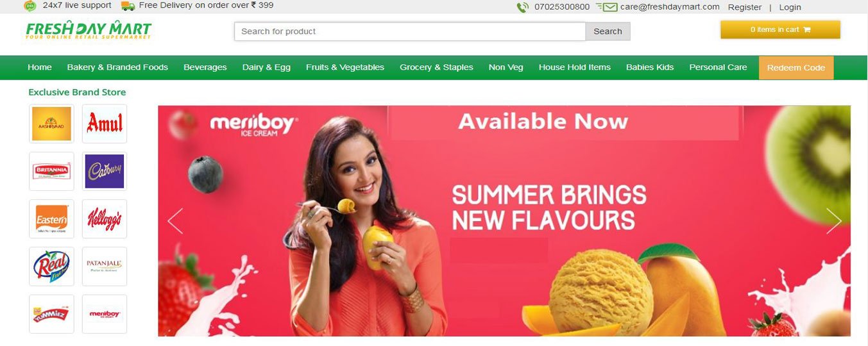Select the Yummiez brand logo
Viewport: 868px width, 346px height.
51,313
